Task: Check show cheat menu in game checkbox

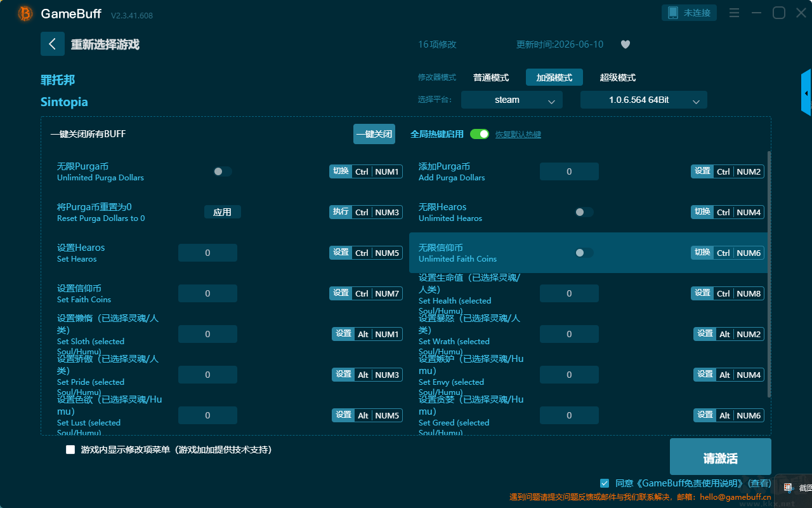Action: (x=70, y=450)
